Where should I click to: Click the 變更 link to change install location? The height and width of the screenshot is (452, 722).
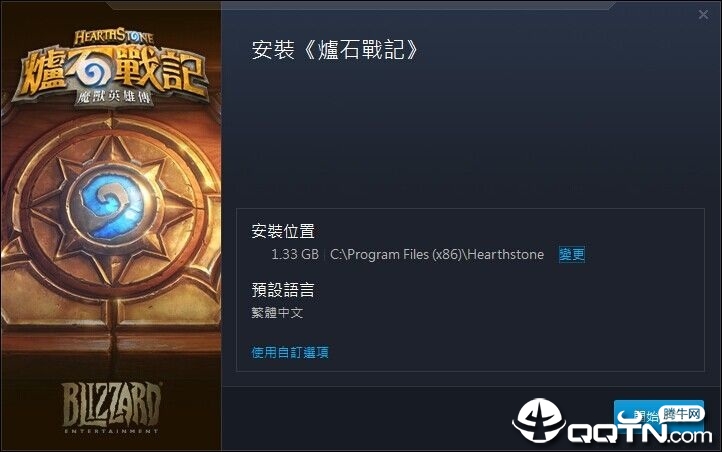(571, 254)
